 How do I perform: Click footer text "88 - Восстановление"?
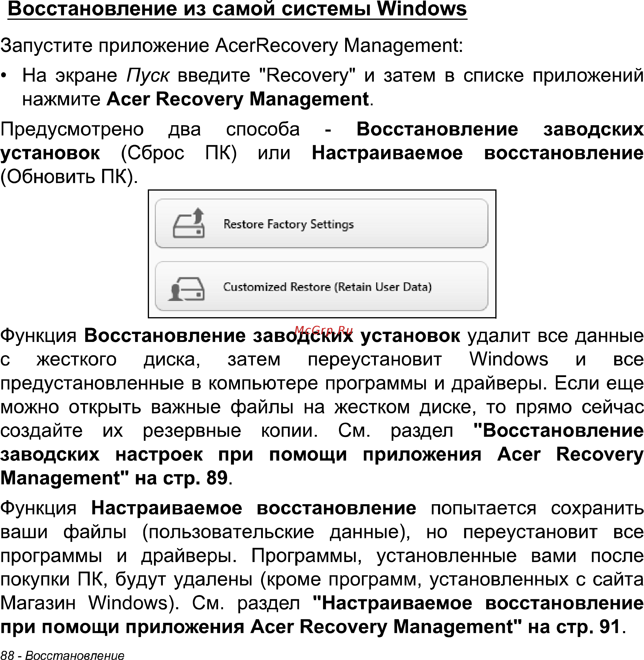click(x=62, y=655)
